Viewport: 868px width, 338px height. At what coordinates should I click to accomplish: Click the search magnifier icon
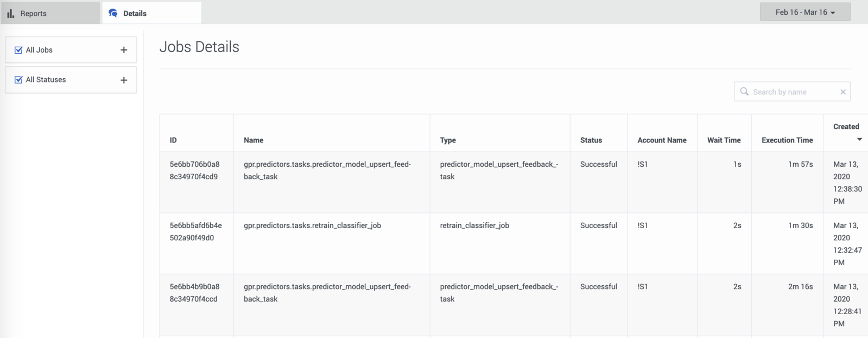pyautogui.click(x=744, y=91)
